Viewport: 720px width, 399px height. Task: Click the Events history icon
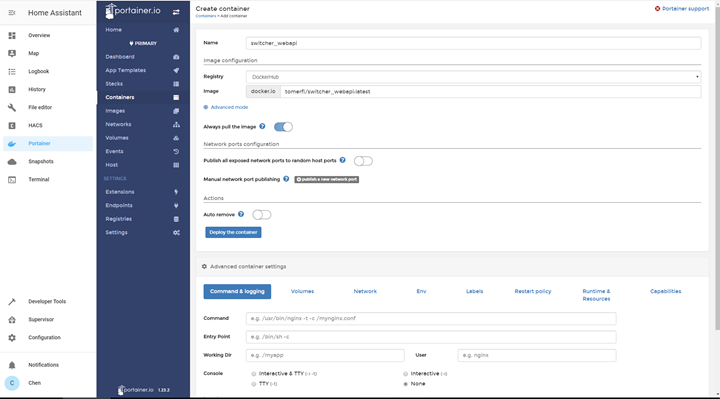click(176, 152)
